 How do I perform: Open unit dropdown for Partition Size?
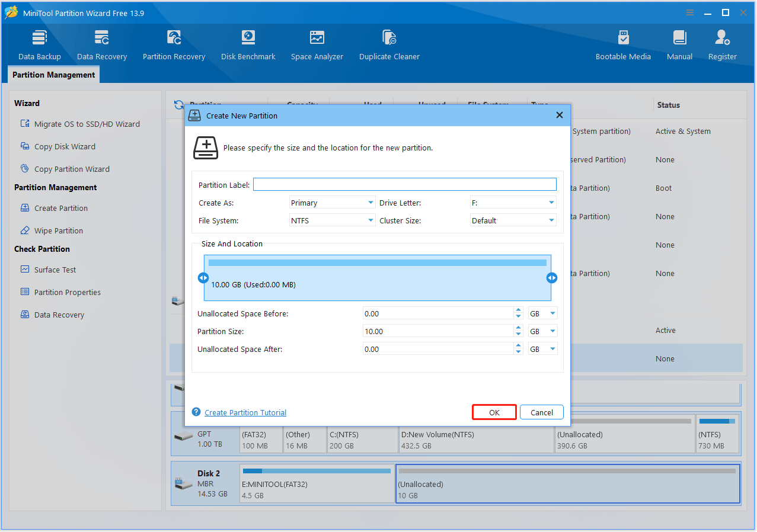(x=543, y=331)
